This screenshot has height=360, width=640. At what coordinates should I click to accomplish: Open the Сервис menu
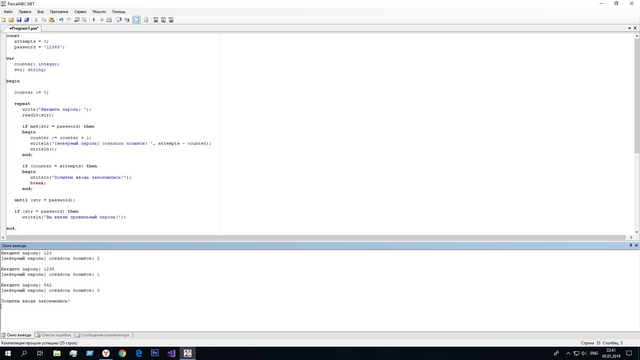click(x=80, y=12)
